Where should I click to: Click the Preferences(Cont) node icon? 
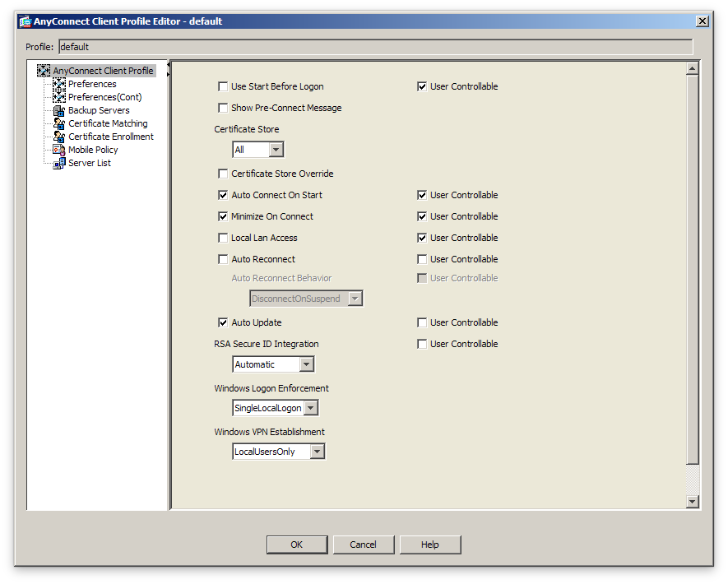pos(59,97)
